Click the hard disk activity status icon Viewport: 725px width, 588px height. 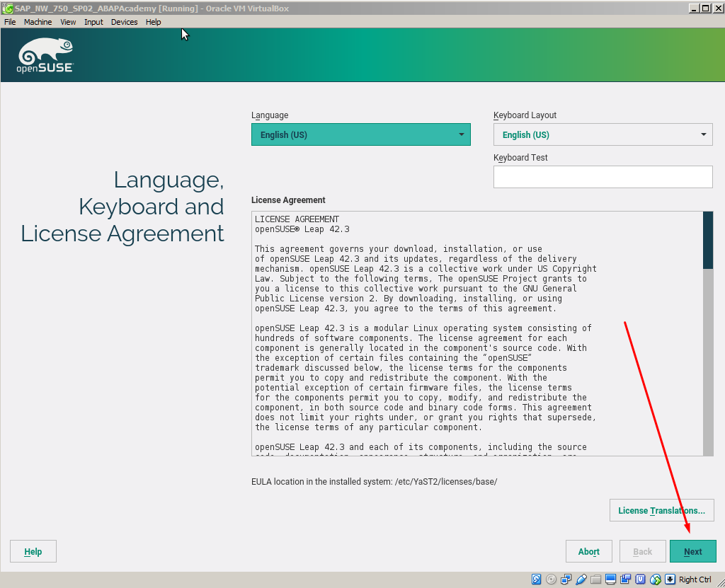pyautogui.click(x=537, y=580)
